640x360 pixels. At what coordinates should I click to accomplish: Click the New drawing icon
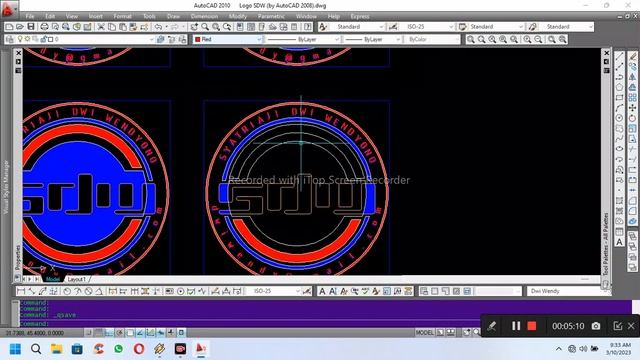click(9, 27)
